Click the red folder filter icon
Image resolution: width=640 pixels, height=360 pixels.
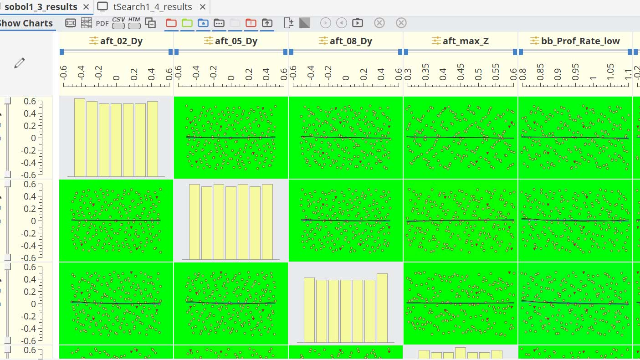pyautogui.click(x=171, y=23)
